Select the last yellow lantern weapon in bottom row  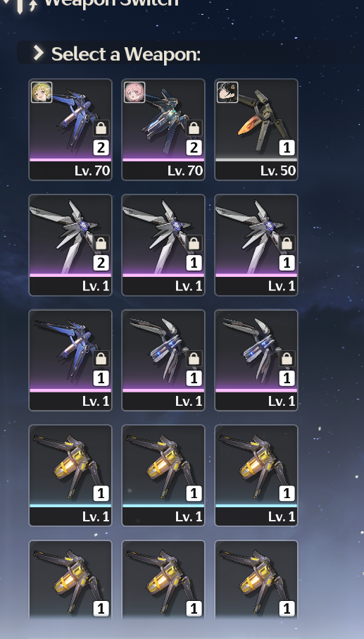pos(256,581)
